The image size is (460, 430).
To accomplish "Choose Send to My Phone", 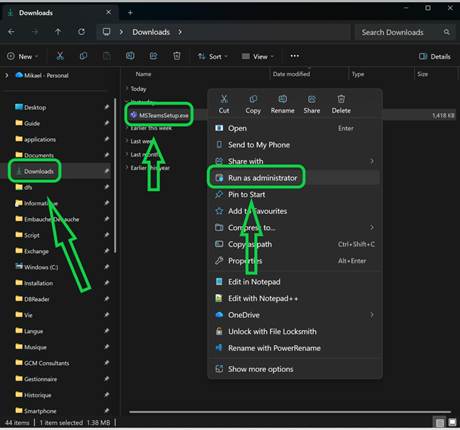I will (295, 145).
